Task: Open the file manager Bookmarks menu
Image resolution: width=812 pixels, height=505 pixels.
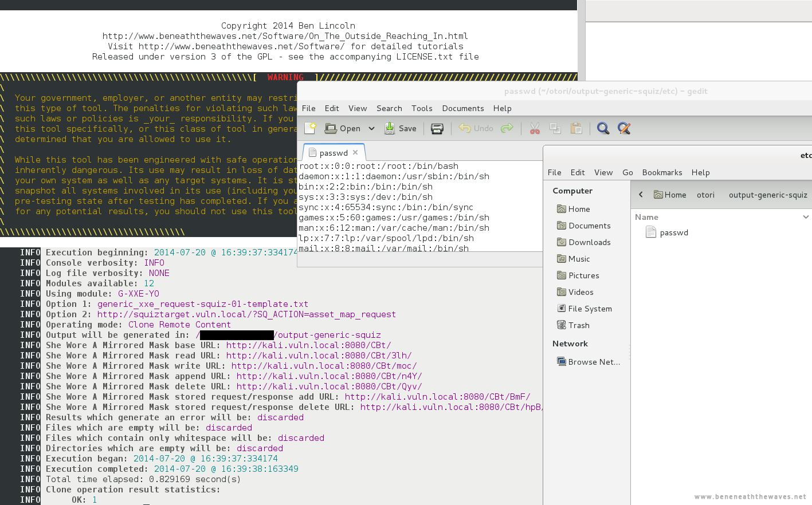Action: (x=662, y=172)
